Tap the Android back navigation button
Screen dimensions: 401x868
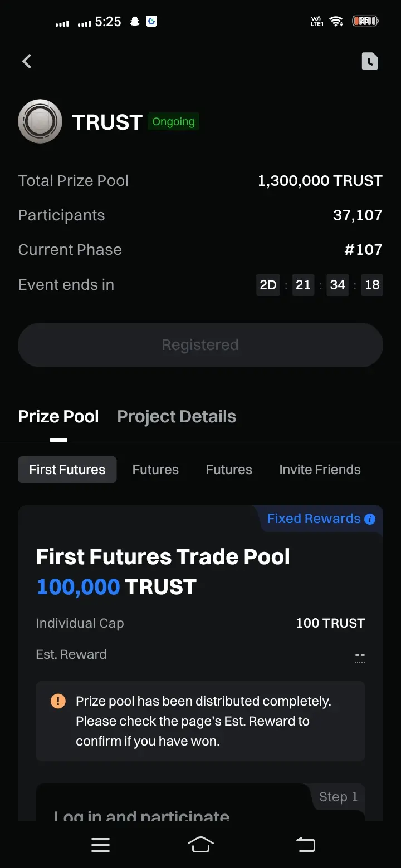pyautogui.click(x=305, y=845)
